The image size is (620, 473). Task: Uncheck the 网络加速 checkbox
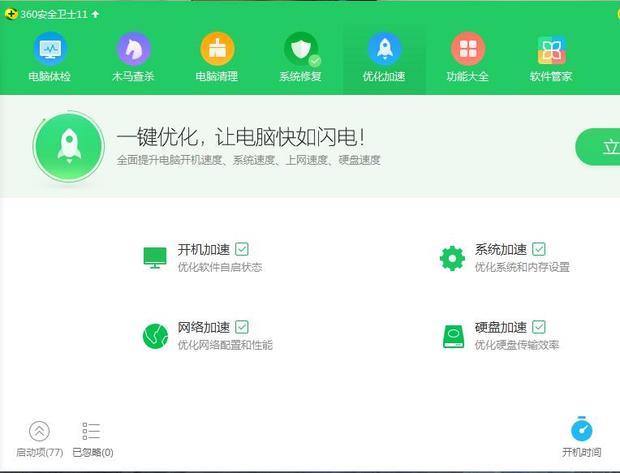click(x=242, y=327)
